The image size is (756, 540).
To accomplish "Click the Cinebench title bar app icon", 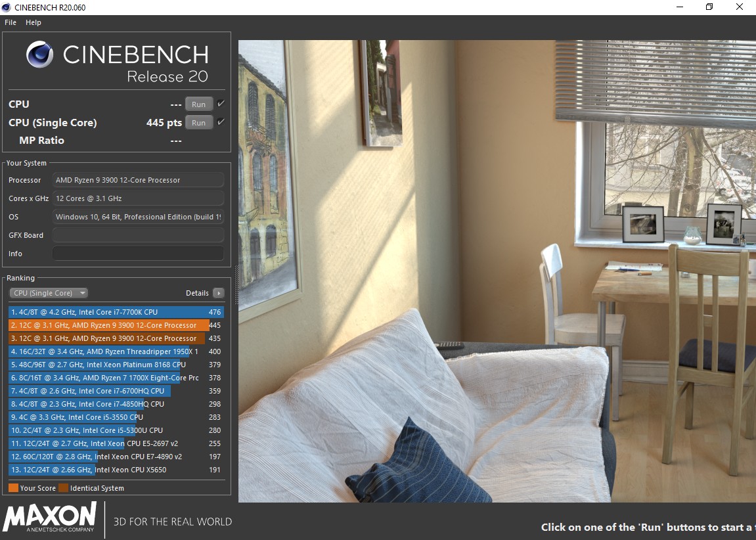I will pos(7,7).
